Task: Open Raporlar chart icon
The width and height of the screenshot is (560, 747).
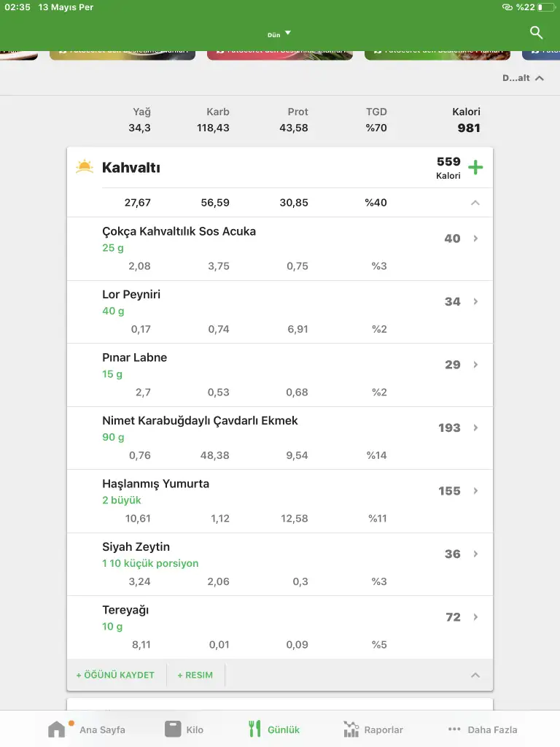Action: click(351, 729)
